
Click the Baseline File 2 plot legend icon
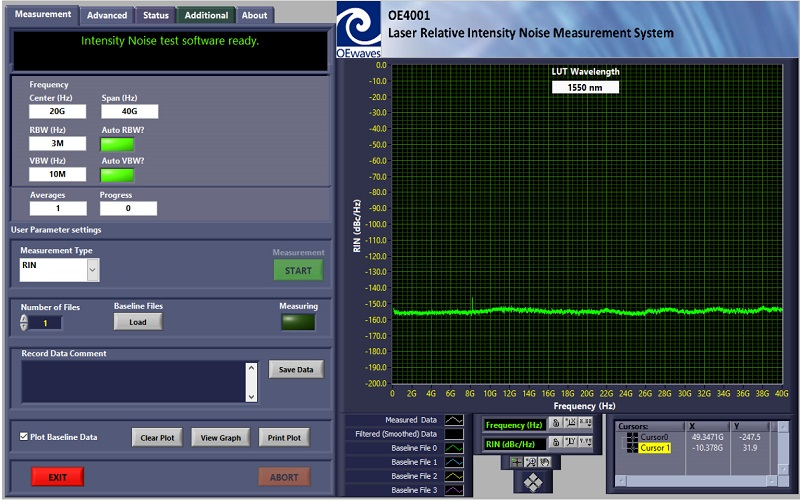[x=454, y=476]
